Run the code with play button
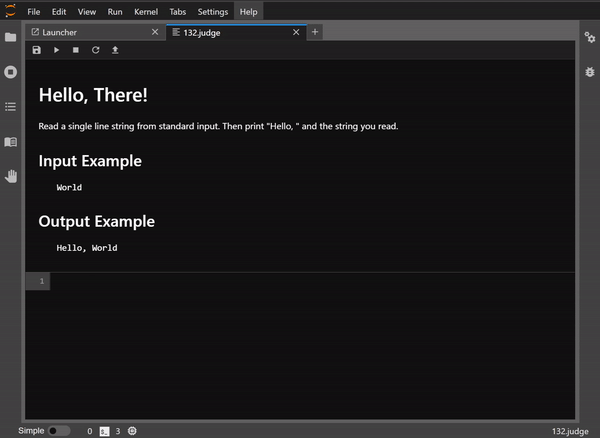 56,50
